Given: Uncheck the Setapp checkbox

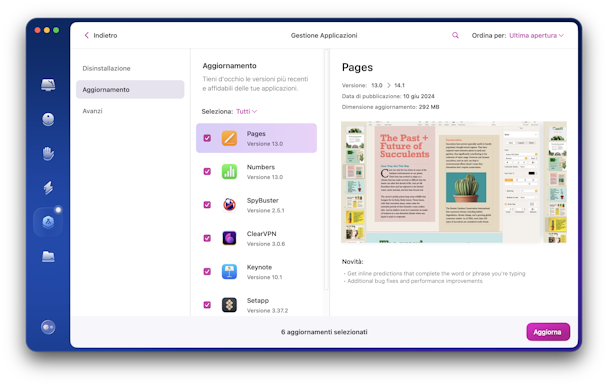Looking at the screenshot, I should 207,305.
